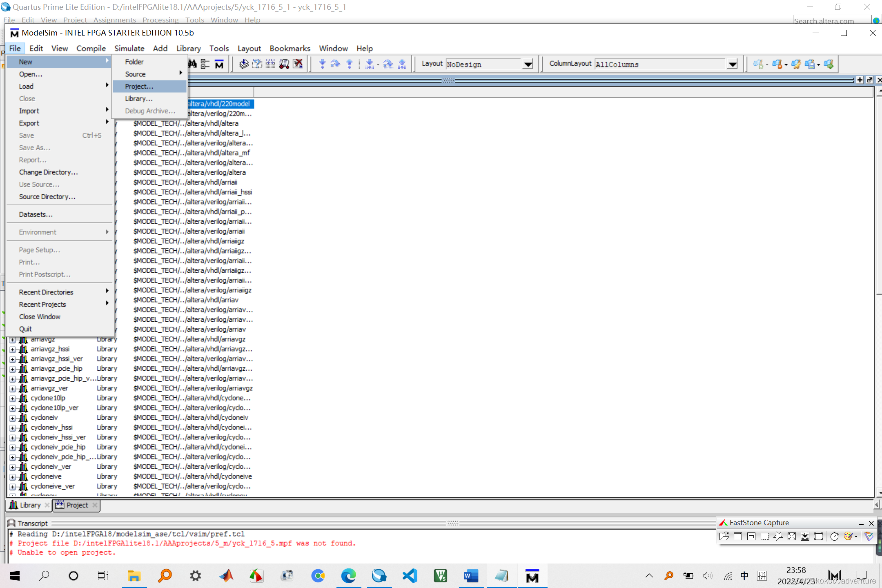This screenshot has width=882, height=588.
Task: Open the Layout NoDesign dropdown arrow
Action: (528, 65)
